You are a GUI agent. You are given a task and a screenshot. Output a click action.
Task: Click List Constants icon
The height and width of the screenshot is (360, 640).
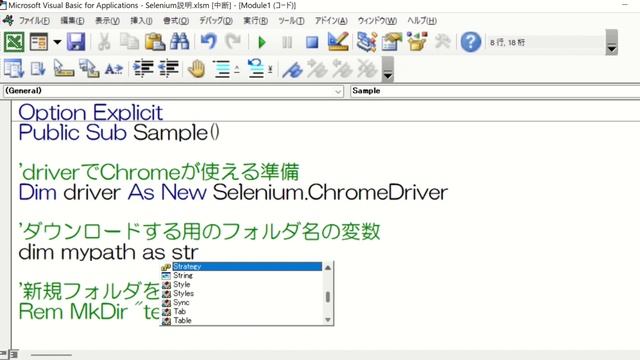point(38,69)
